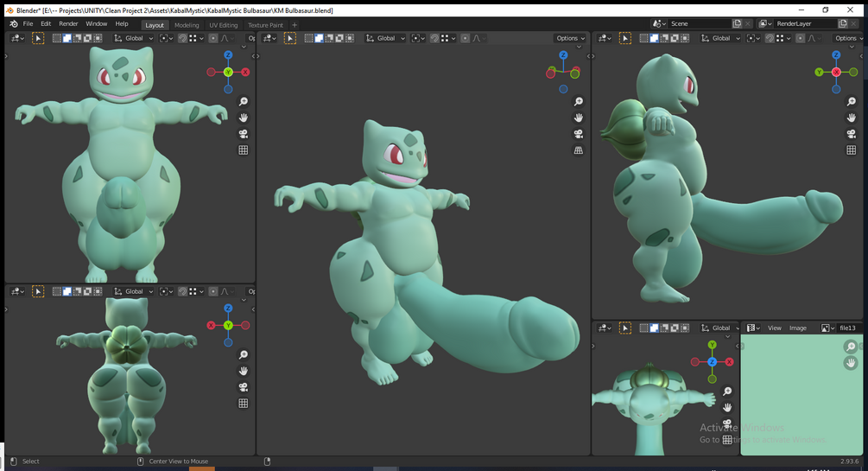The height and width of the screenshot is (471, 868).
Task: Click zoom magnifier gizmo in front-view viewport
Action: 243,101
